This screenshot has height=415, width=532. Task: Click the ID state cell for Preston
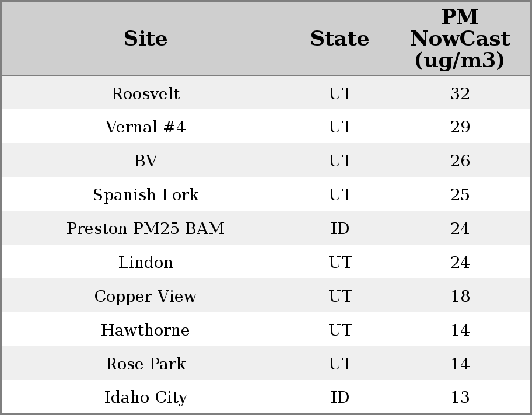tap(339, 229)
